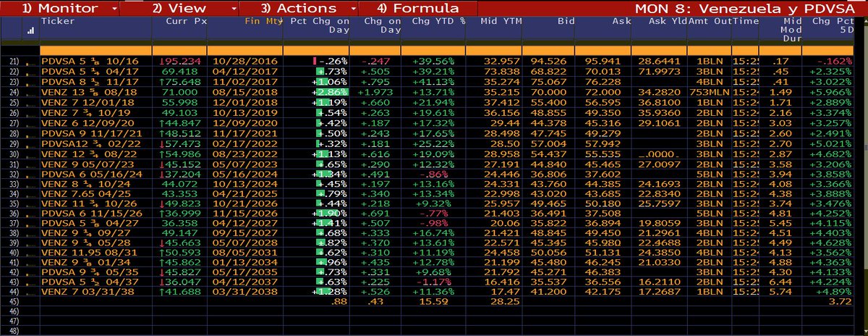Click the Bid column header
The image size is (868, 336).
coord(566,22)
